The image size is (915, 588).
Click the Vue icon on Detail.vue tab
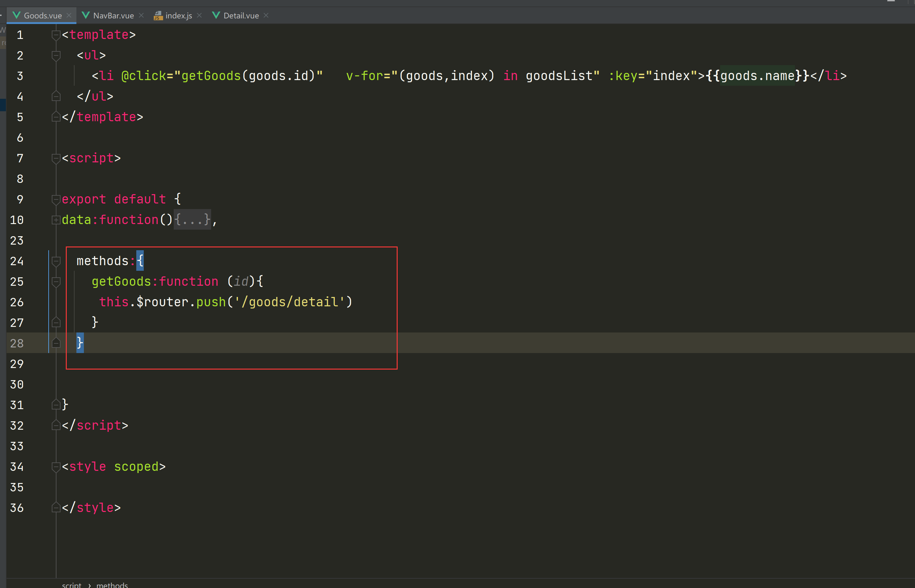(216, 15)
